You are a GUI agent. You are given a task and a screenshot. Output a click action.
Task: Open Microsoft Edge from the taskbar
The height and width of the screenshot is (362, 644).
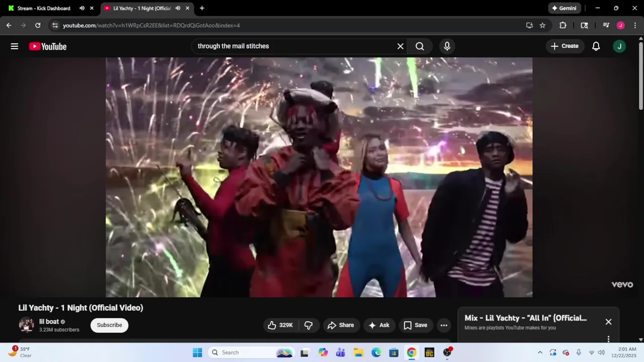point(376,352)
